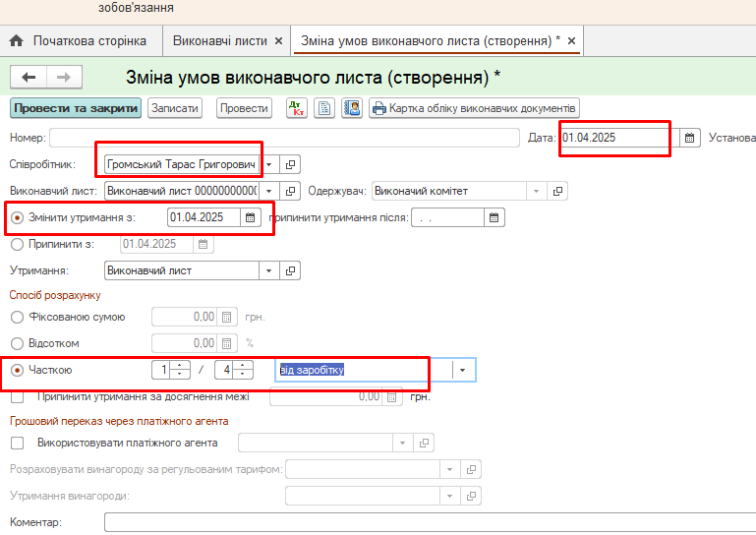Select the Припинити з radio button

[17, 244]
